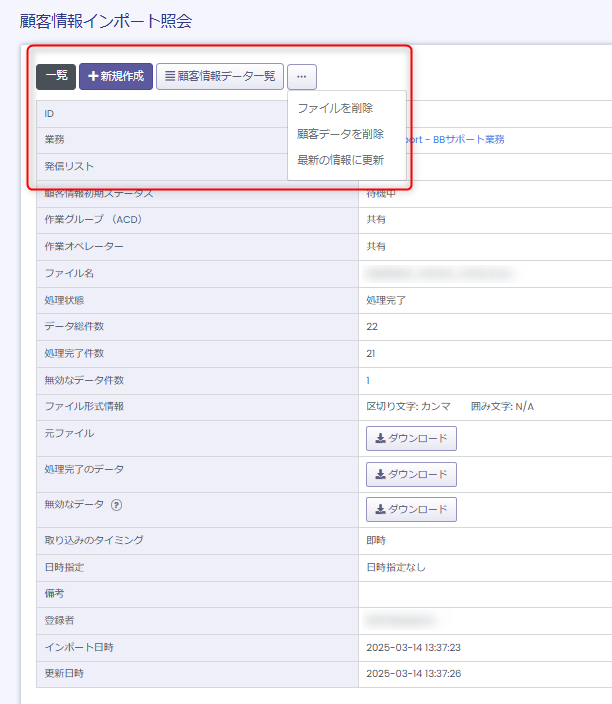Viewport: 612px width, 704px height.
Task: Open the BBサポート業務 link
Action: point(460,140)
